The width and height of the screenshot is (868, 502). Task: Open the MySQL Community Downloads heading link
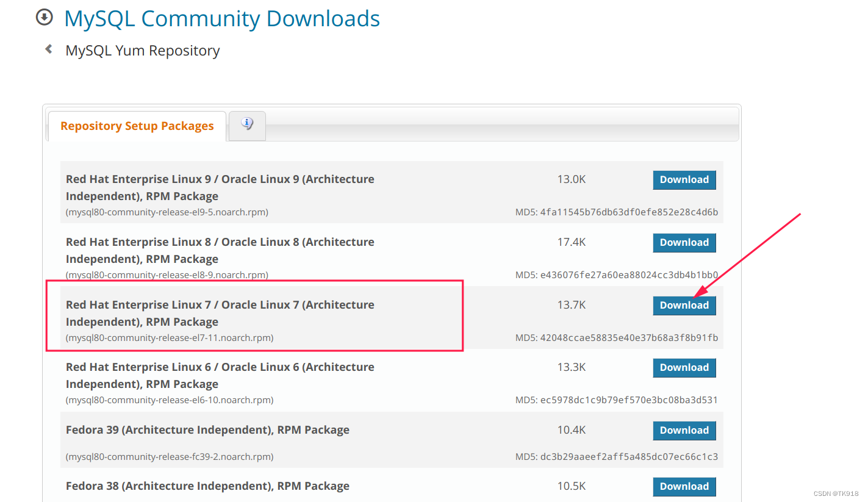pos(222,19)
